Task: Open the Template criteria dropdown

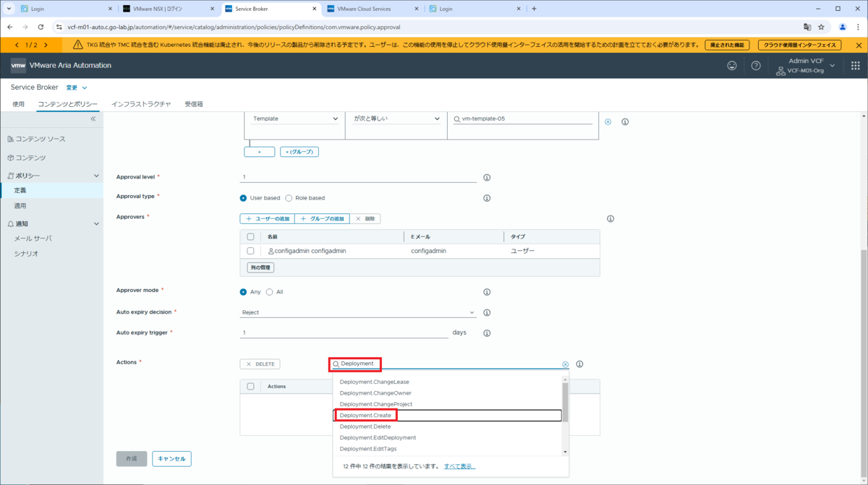Action: point(295,119)
